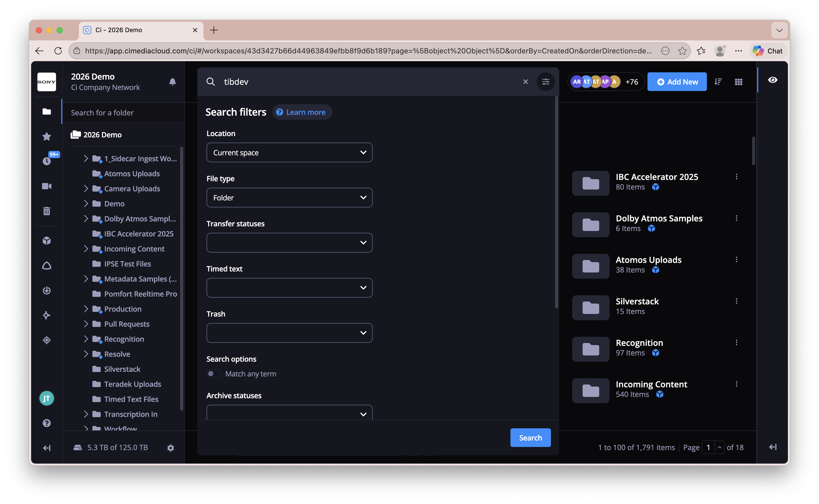Collapse the left sidebar with arrow icon
Viewport: 819px width, 504px height.
click(47, 448)
